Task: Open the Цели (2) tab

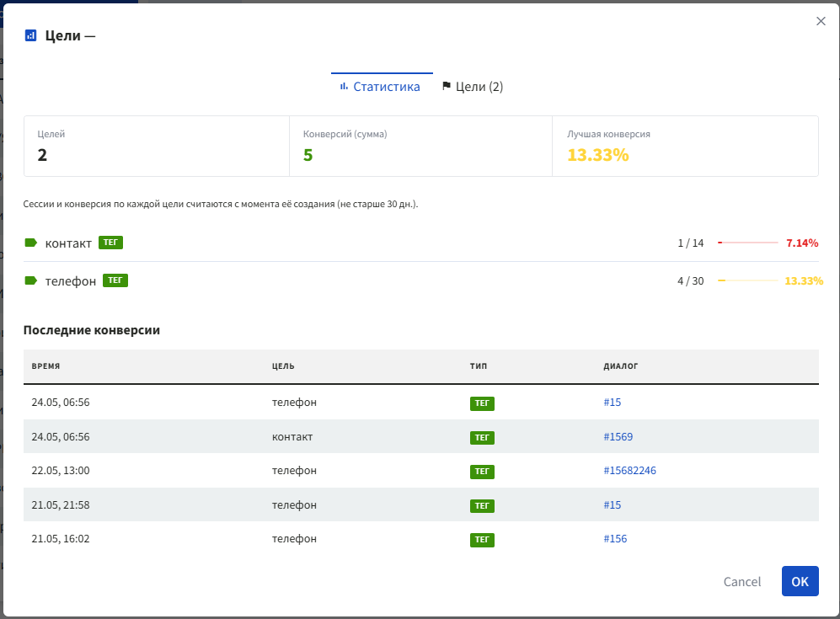Action: tap(473, 86)
